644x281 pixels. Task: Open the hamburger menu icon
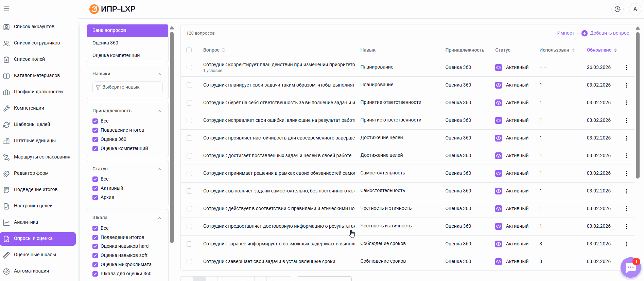[6, 8]
